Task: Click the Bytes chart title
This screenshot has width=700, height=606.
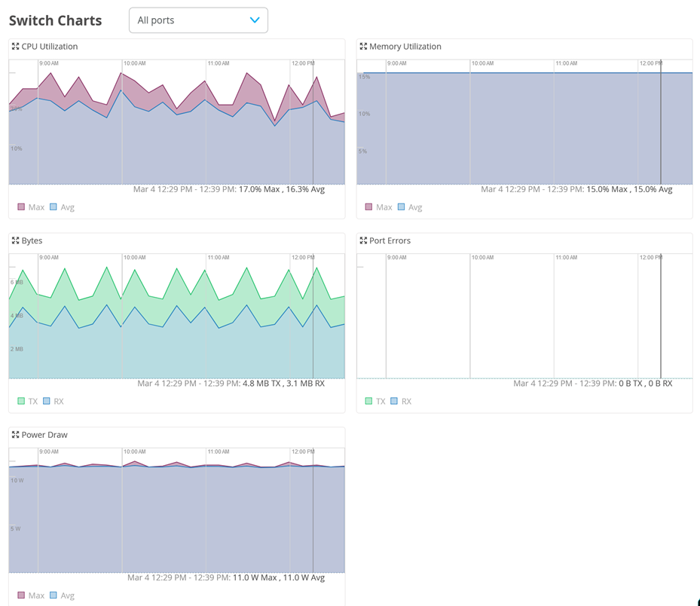Action: point(32,241)
